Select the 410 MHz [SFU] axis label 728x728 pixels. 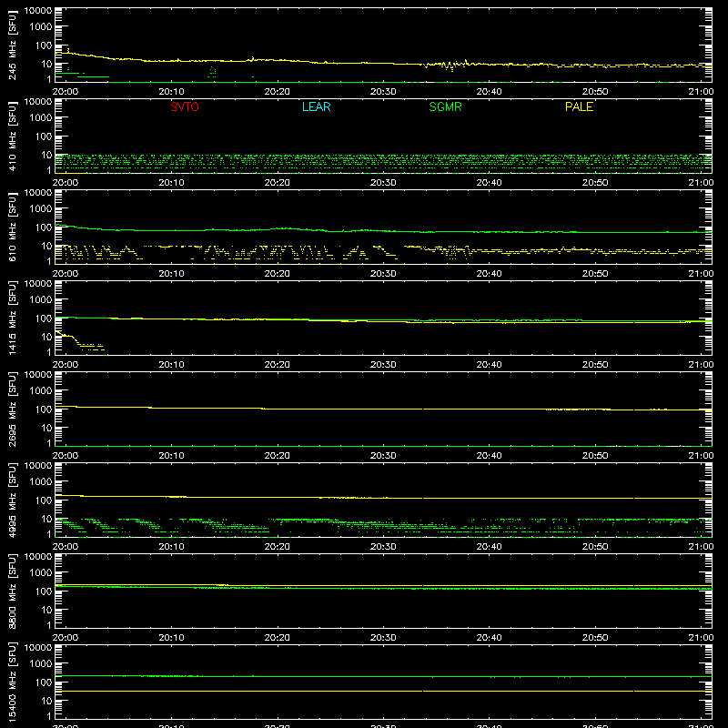[x=13, y=136]
